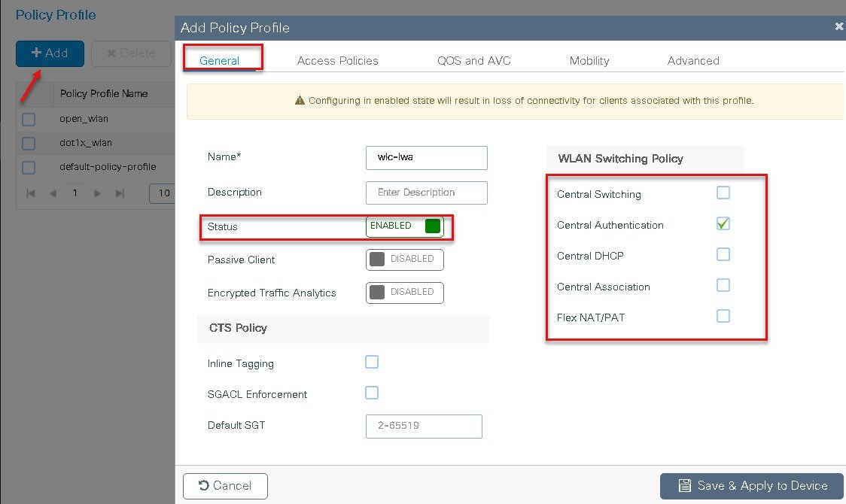Toggle the Status ENABLED switch
846x504 pixels.
click(405, 226)
